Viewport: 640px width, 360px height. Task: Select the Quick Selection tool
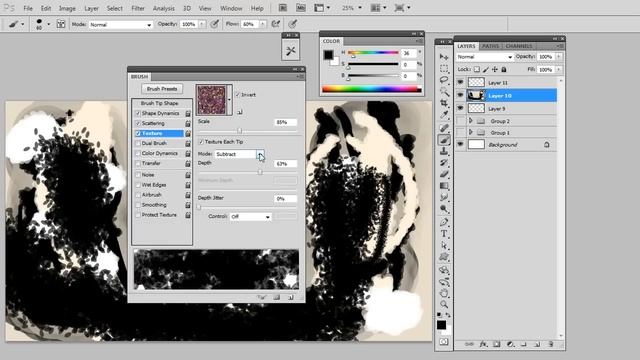[x=444, y=92]
